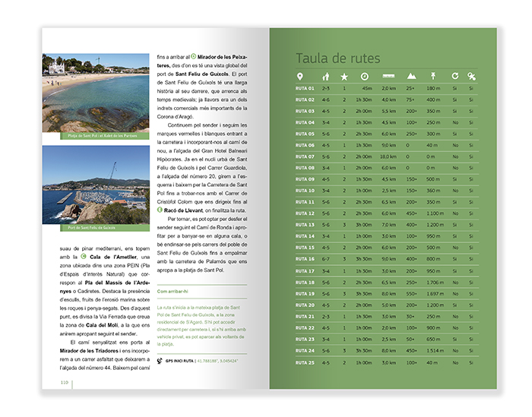Viewport: 532px width, 417px height.
Task: Click the Platja de Sant Pol photo caption
Action: pos(102,136)
